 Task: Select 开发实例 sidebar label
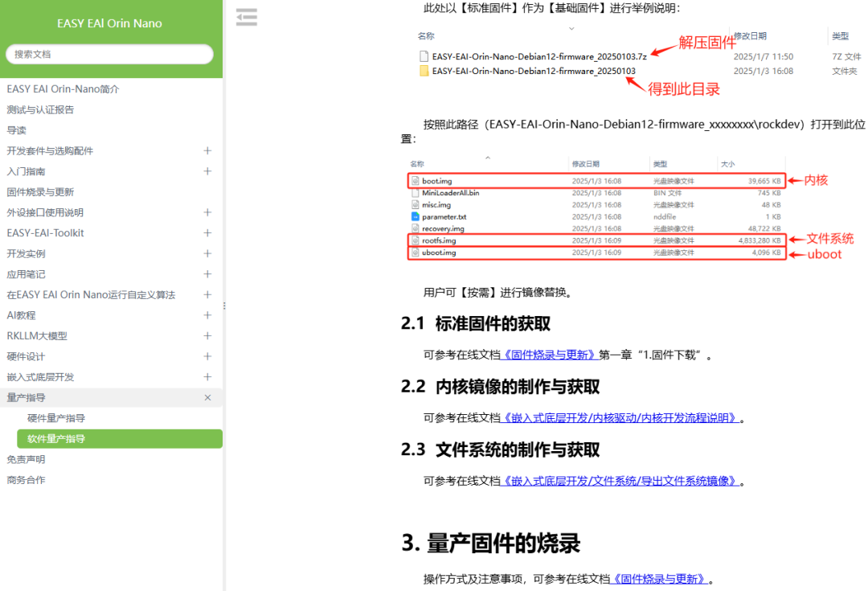[x=26, y=253]
